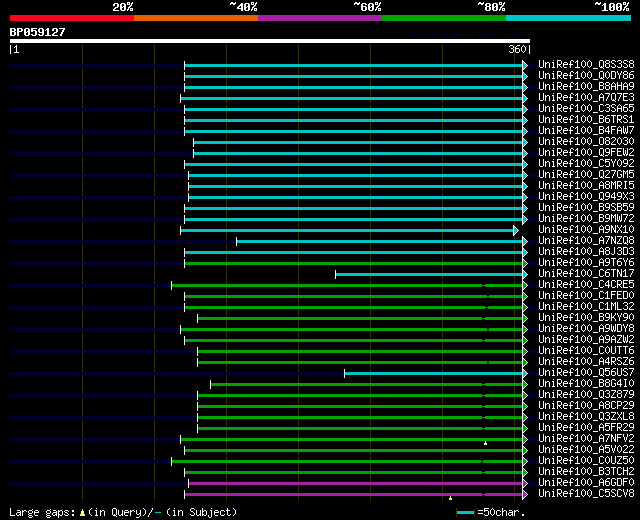This screenshot has height=520, width=640.
Task: Select label UniRef100_Q27GM5
Action: pos(586,174)
